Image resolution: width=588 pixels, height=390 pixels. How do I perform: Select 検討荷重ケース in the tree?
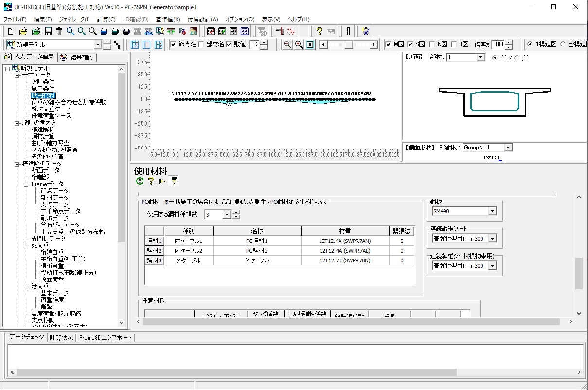pyautogui.click(x=51, y=109)
